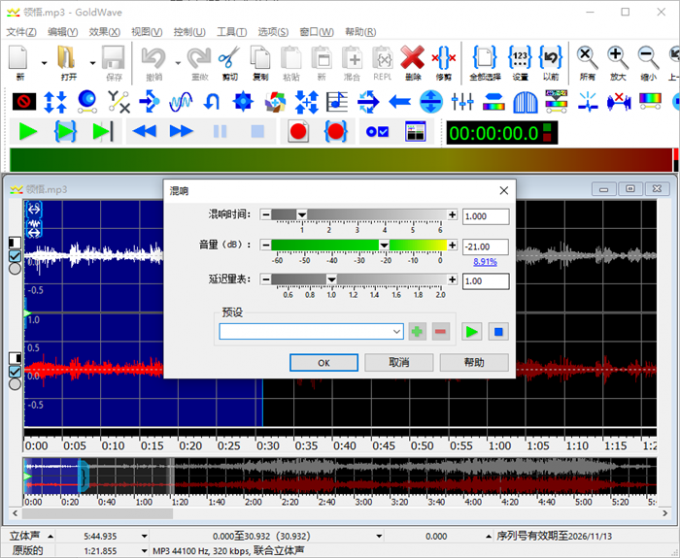Click the green plus add preset button
Image resolution: width=680 pixels, height=558 pixels.
417,332
